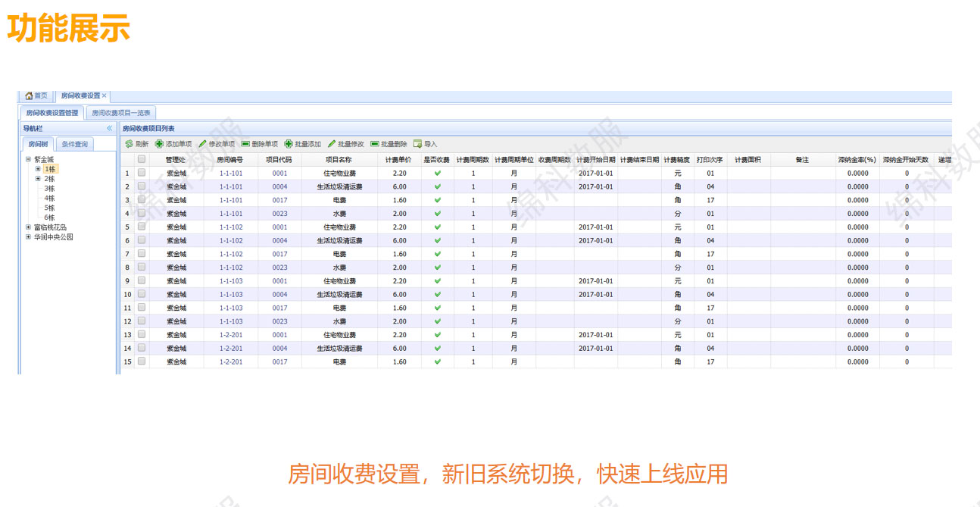
Task: Toggle the select-all checkbox in table header
Action: (142, 159)
